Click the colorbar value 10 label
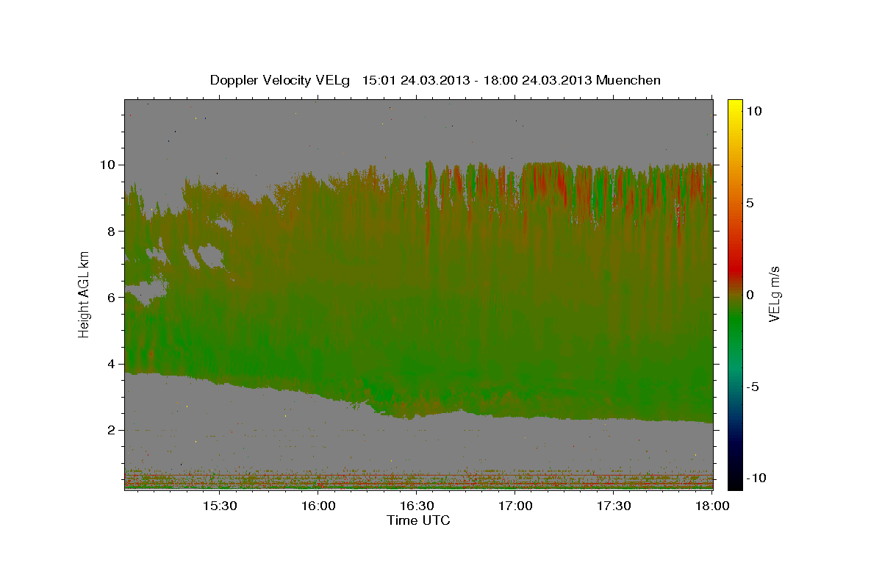The width and height of the screenshot is (882, 588). (x=754, y=110)
